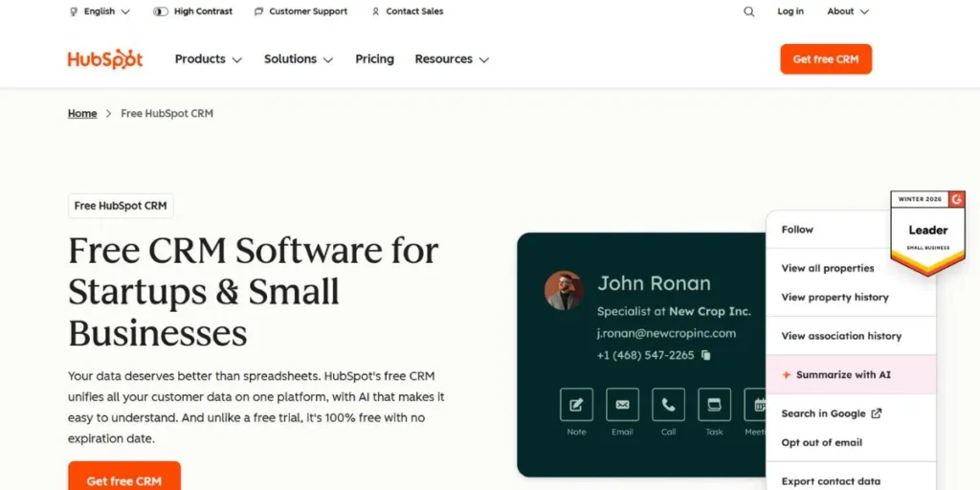Click the Get free CRM button below description
The image size is (980, 490).
point(124,477)
